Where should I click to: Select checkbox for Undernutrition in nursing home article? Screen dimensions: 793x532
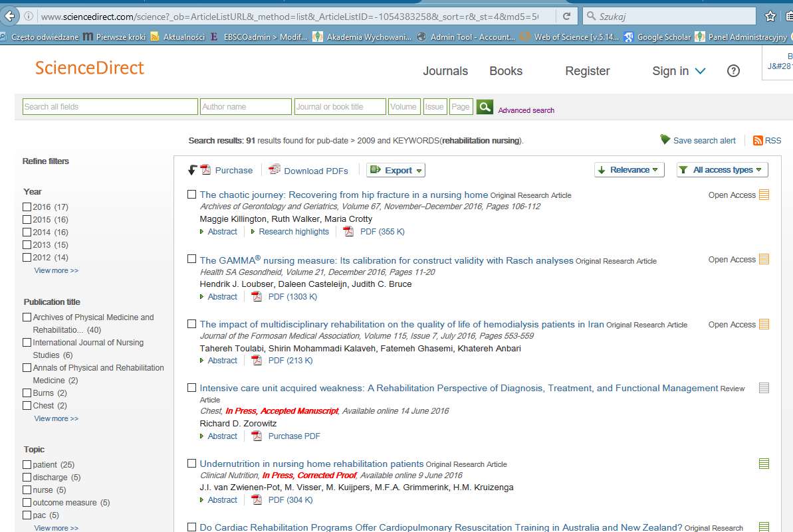[191, 463]
